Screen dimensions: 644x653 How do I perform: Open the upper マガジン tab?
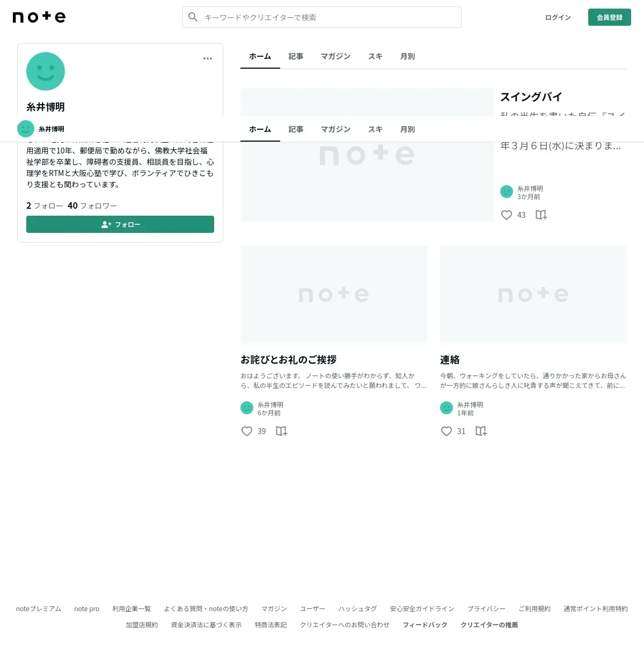point(336,56)
